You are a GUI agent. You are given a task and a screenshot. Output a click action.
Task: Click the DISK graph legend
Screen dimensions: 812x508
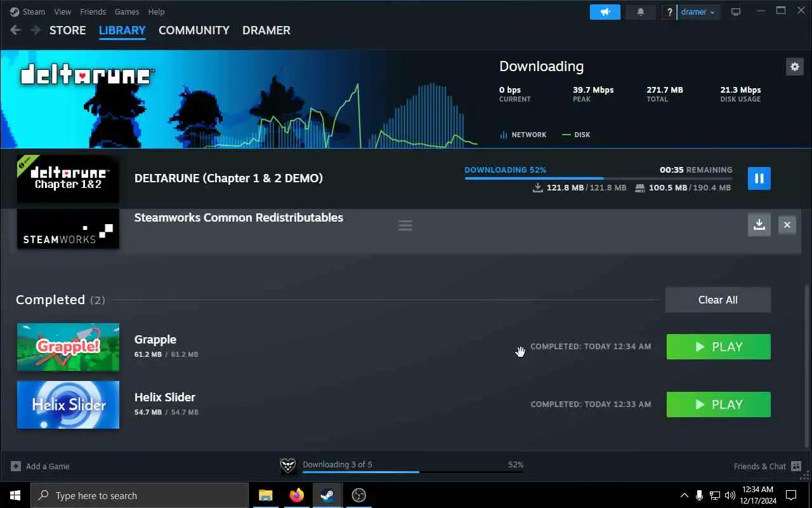[577, 135]
